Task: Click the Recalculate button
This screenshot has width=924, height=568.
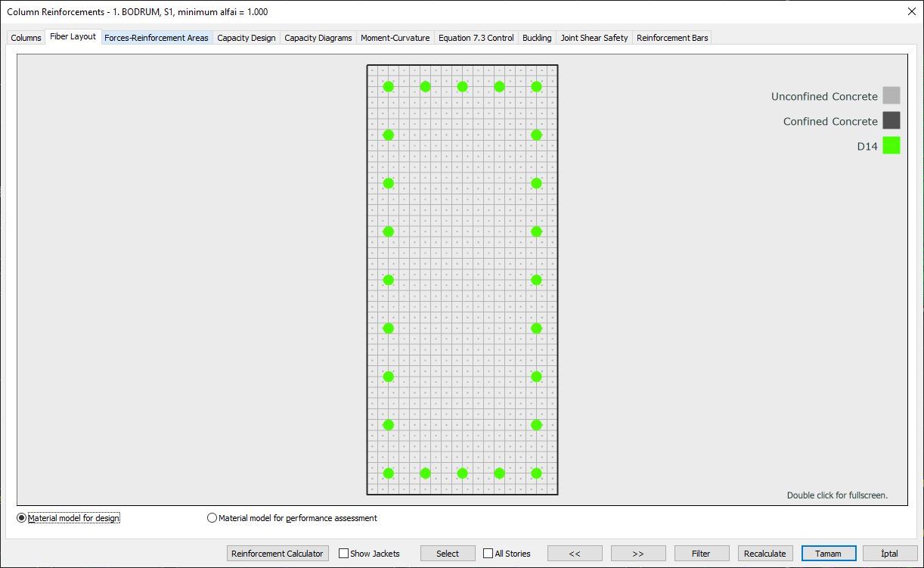Action: [764, 553]
